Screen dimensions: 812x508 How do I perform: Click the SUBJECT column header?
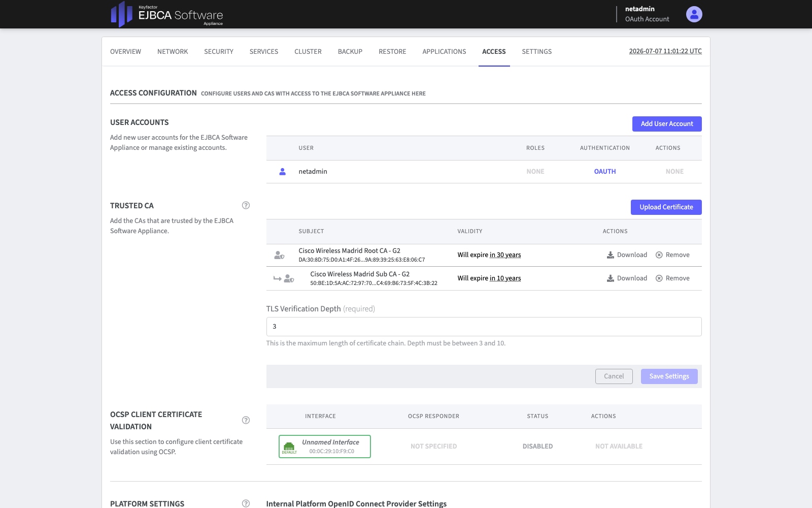coord(311,232)
